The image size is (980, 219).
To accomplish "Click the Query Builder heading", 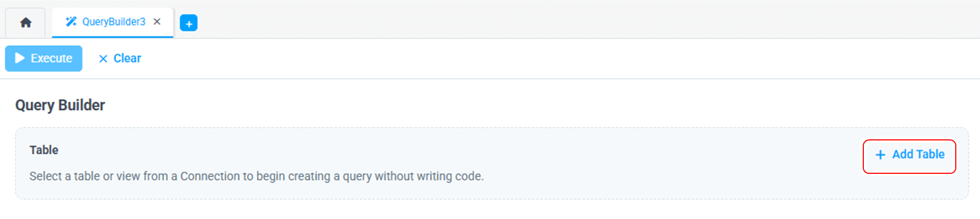I will coord(60,105).
